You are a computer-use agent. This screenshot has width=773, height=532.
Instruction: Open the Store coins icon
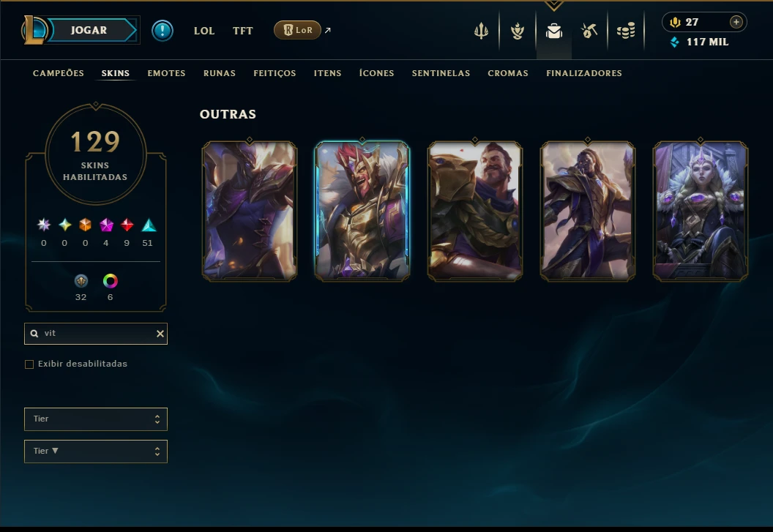[626, 31]
